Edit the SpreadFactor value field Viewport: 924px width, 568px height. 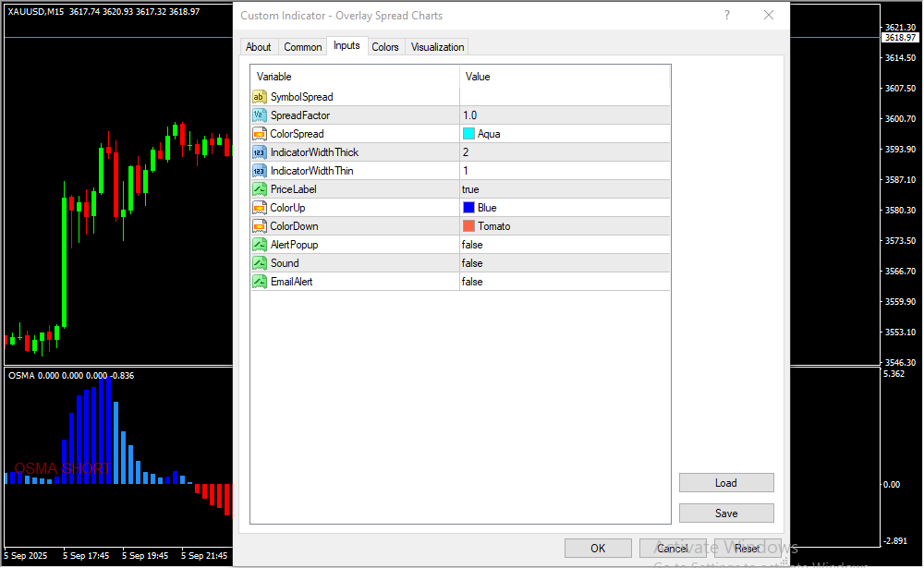[x=564, y=115]
